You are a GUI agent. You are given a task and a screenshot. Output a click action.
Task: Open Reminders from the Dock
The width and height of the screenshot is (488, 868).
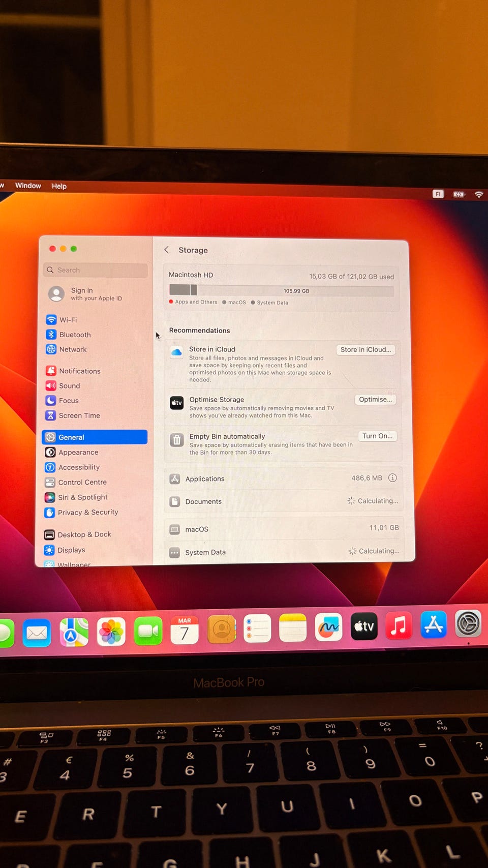click(x=257, y=628)
